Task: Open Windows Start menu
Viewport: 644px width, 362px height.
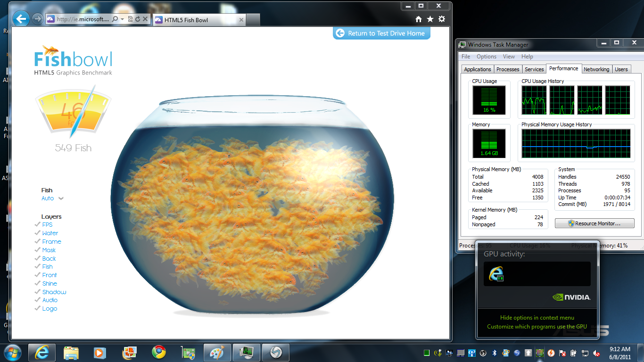Action: pyautogui.click(x=13, y=353)
